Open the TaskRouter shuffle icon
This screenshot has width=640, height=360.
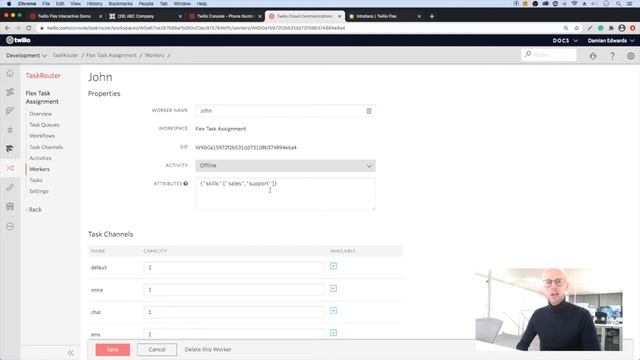(x=10, y=168)
